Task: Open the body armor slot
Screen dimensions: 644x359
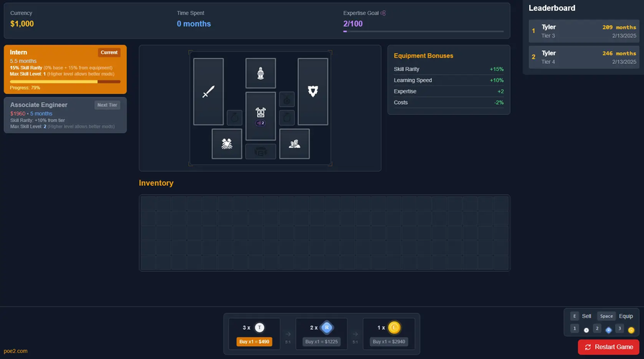Action: click(260, 115)
